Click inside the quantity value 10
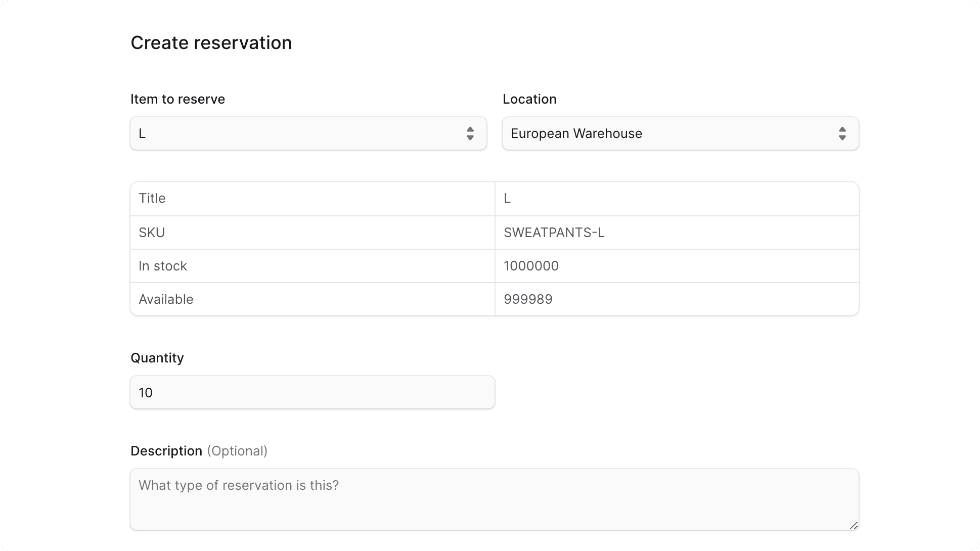The image size is (980, 551). click(x=146, y=392)
